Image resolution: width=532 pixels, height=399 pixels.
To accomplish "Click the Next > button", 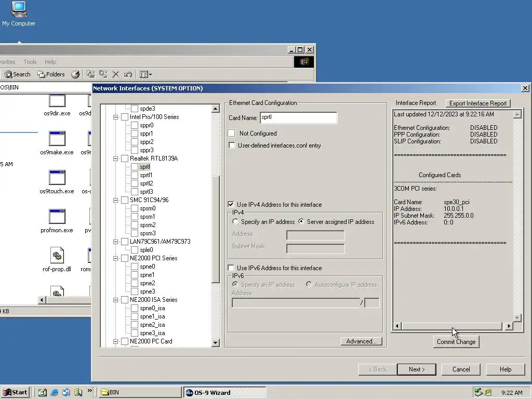I will [x=417, y=369].
